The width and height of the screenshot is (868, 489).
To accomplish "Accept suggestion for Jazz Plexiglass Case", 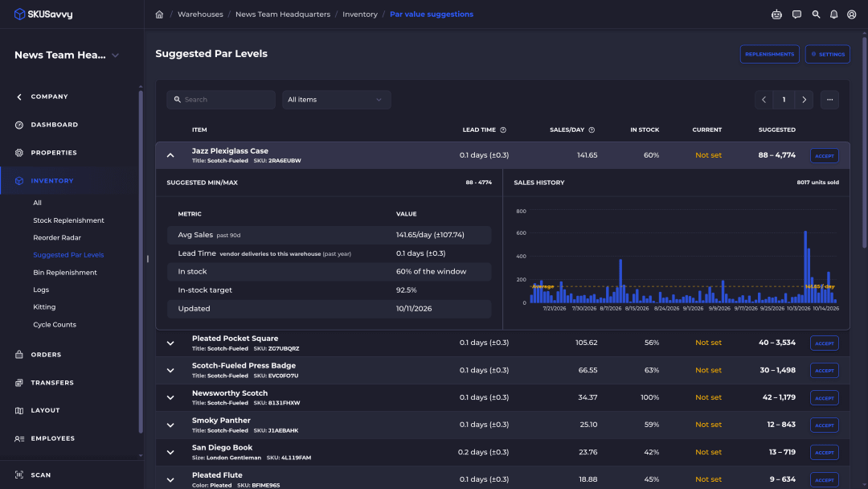I will point(825,155).
